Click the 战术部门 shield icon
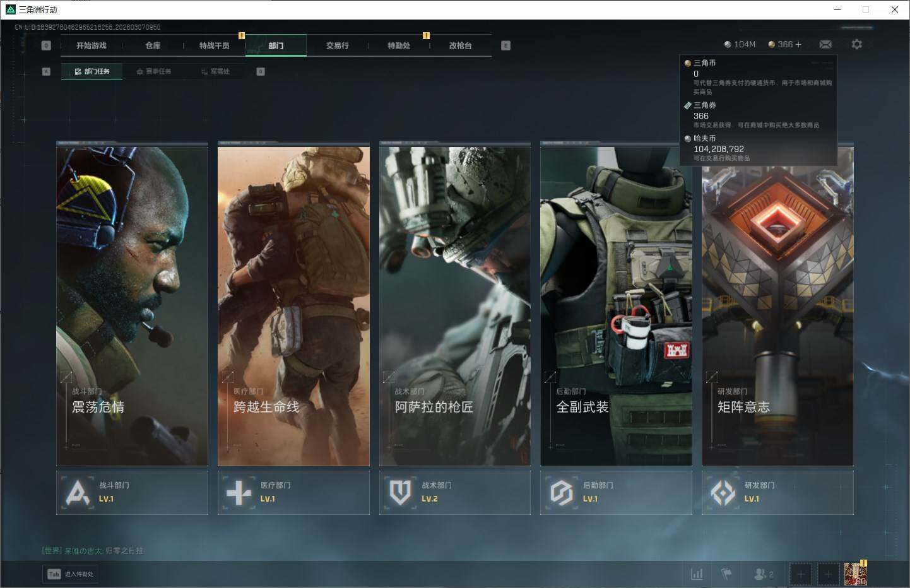 point(400,492)
